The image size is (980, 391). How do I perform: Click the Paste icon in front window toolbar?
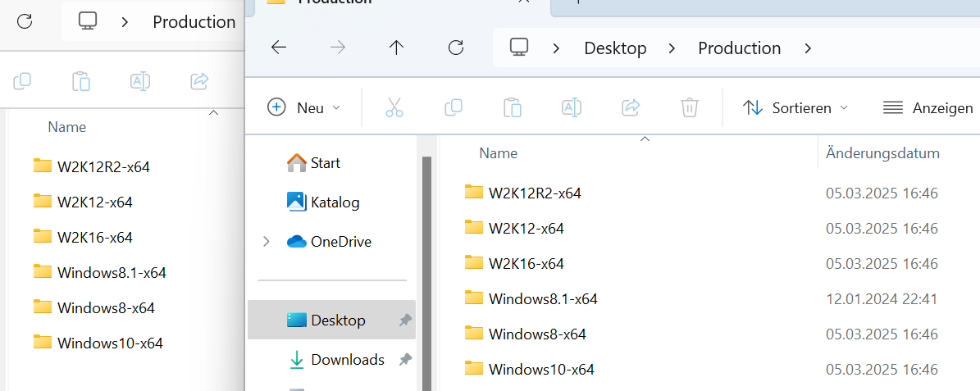coord(513,107)
